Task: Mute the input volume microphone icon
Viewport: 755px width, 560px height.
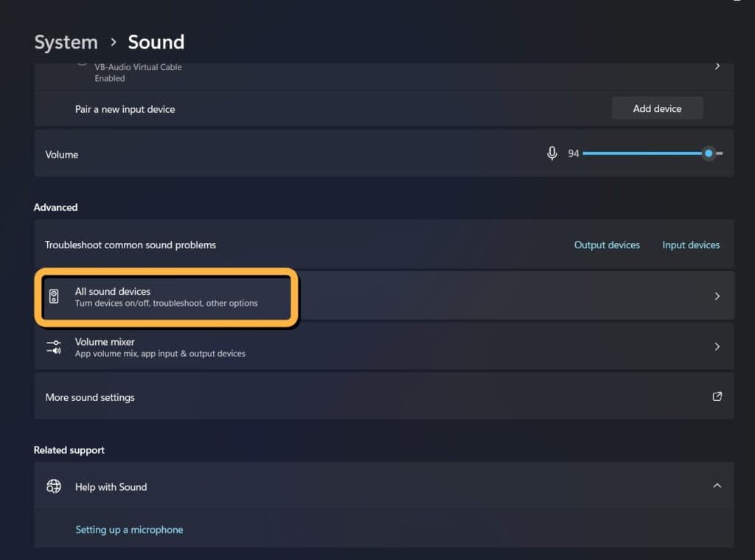Action: 552,153
